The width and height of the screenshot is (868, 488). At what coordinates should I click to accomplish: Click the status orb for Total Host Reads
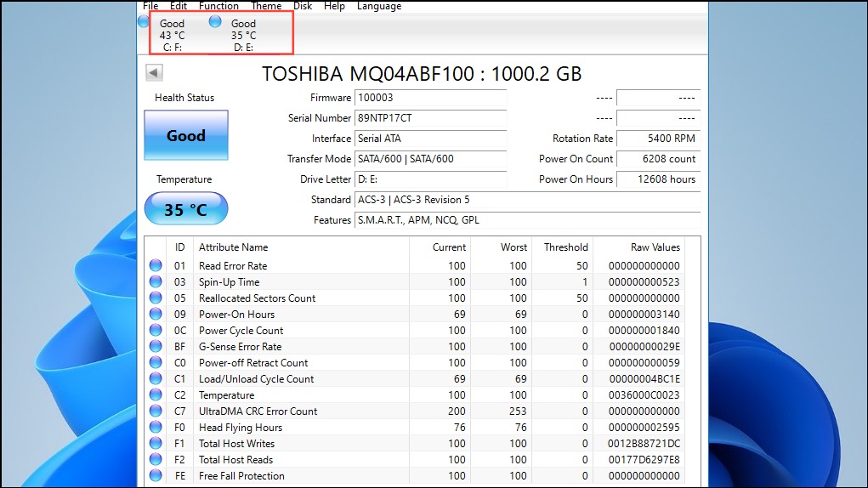(156, 459)
